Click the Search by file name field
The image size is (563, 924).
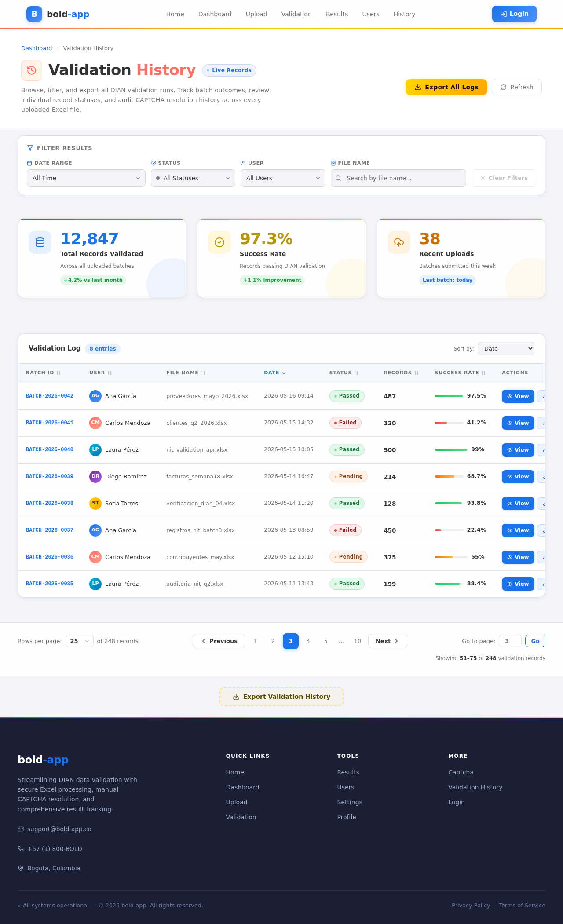[398, 178]
